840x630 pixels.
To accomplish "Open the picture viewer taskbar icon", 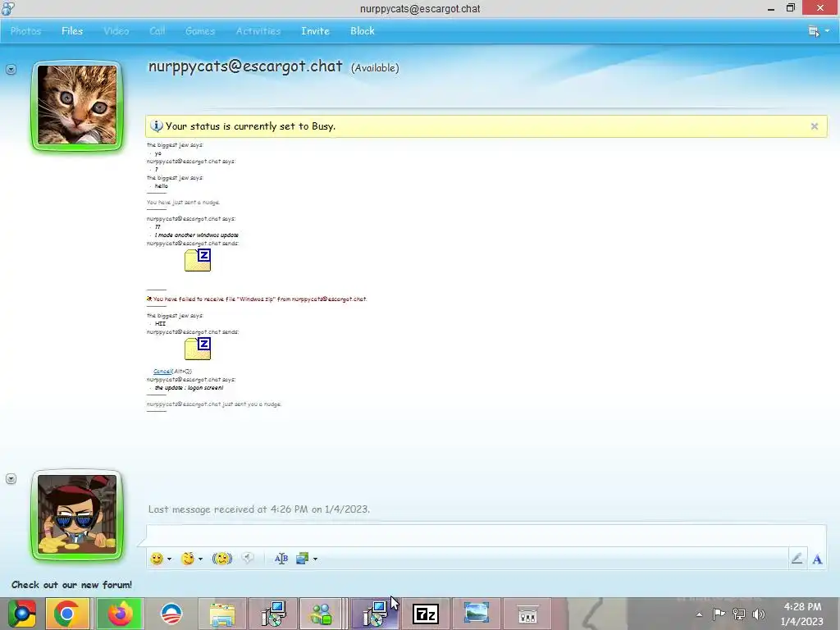I will tap(477, 614).
